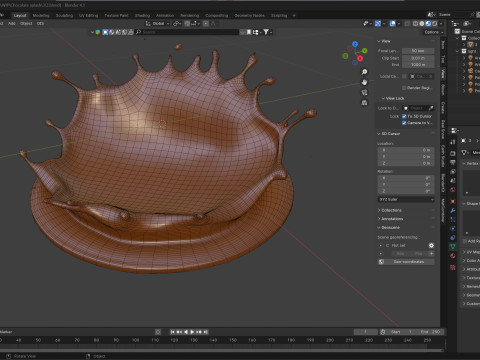Screen dimensions: 480x360
Task: Click the Geo-coordinates button
Action: pos(406,262)
